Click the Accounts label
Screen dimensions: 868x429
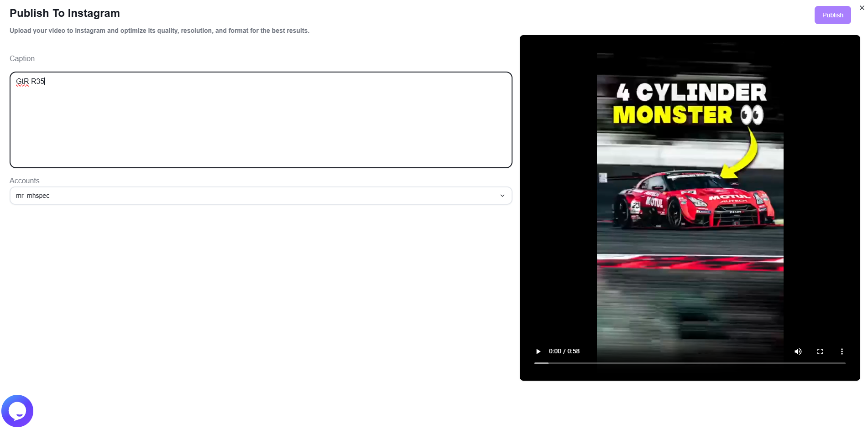point(25,181)
